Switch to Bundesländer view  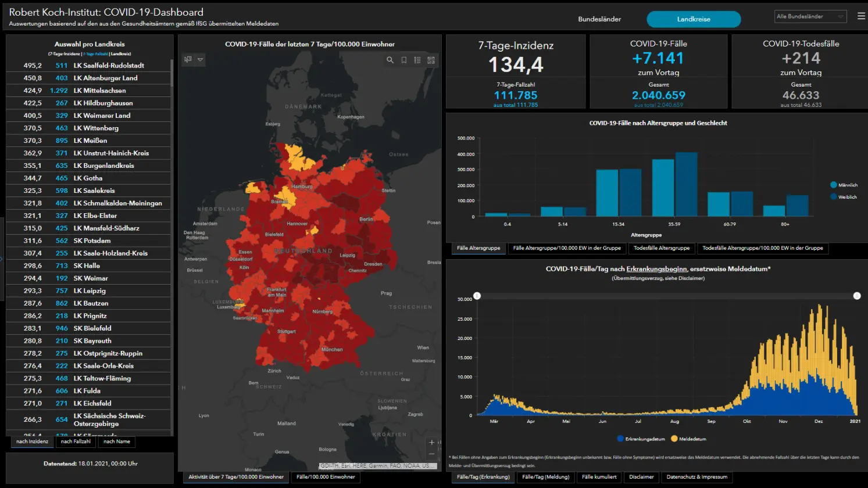(599, 19)
